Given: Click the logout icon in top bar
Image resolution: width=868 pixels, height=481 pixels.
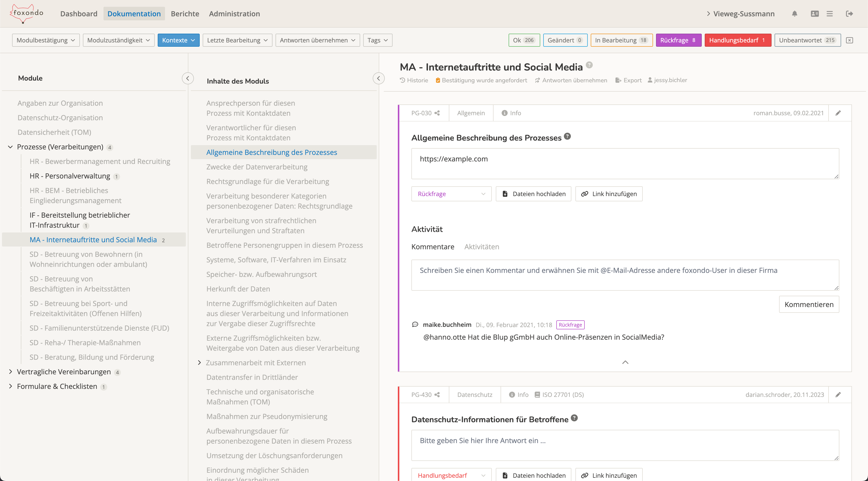Looking at the screenshot, I should coord(849,14).
